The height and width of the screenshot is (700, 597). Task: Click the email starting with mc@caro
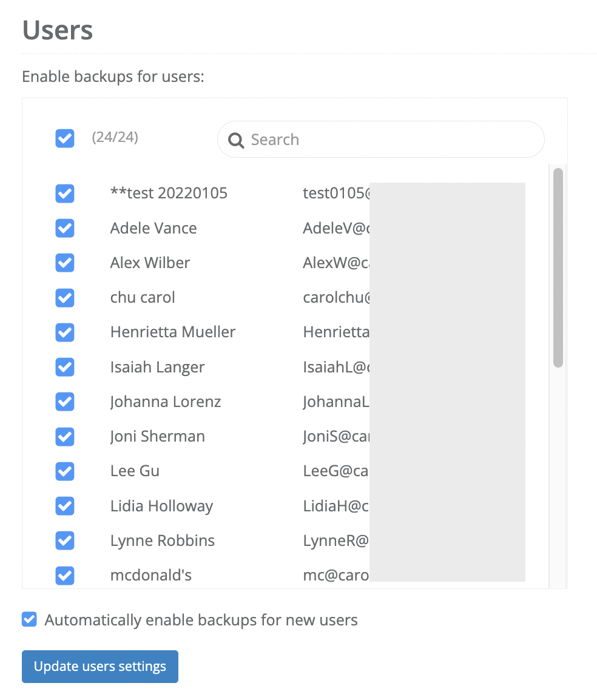click(336, 576)
